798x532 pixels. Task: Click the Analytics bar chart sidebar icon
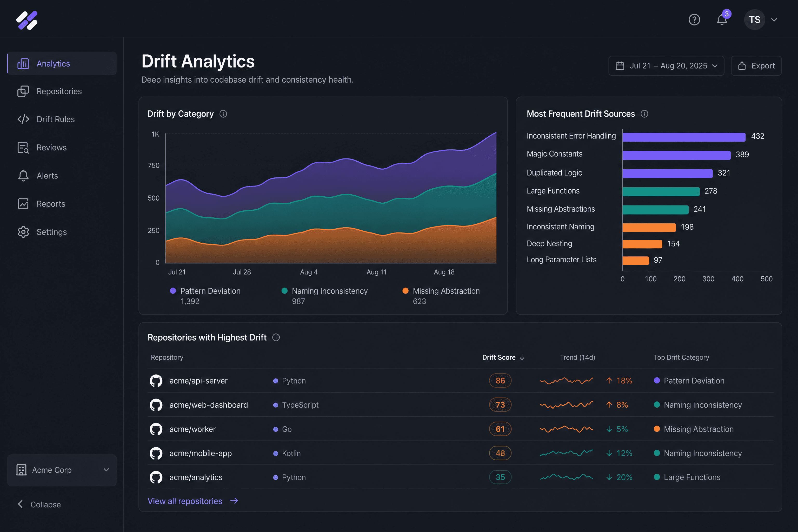(x=23, y=63)
